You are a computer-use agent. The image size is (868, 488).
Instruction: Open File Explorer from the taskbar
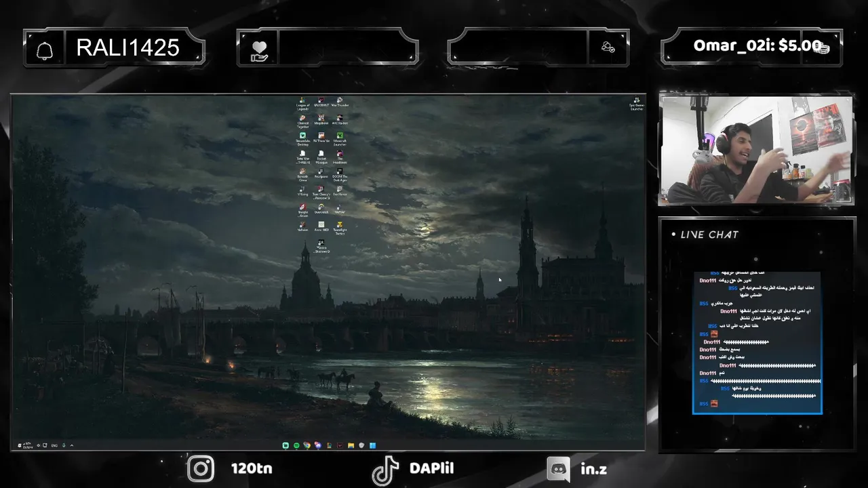coord(351,445)
